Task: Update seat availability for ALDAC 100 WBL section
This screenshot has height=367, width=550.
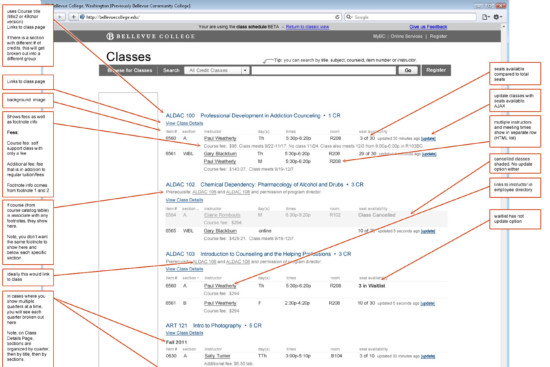Action: click(x=429, y=154)
